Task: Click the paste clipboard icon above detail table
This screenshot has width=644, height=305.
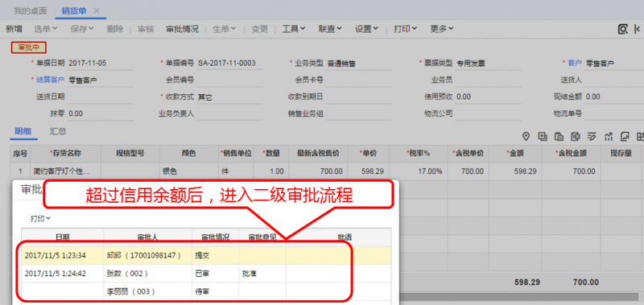Action: point(559,136)
